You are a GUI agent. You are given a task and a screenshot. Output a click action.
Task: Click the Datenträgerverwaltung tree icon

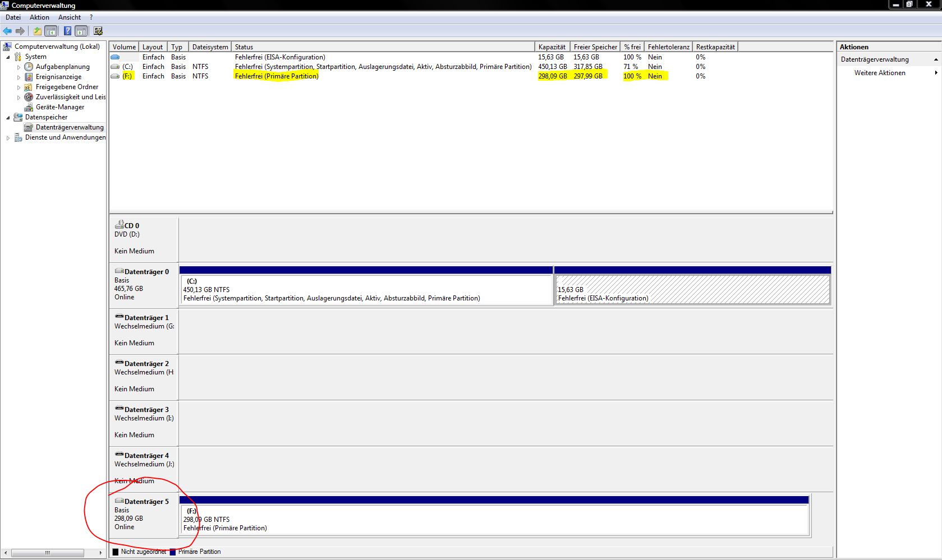click(x=29, y=127)
